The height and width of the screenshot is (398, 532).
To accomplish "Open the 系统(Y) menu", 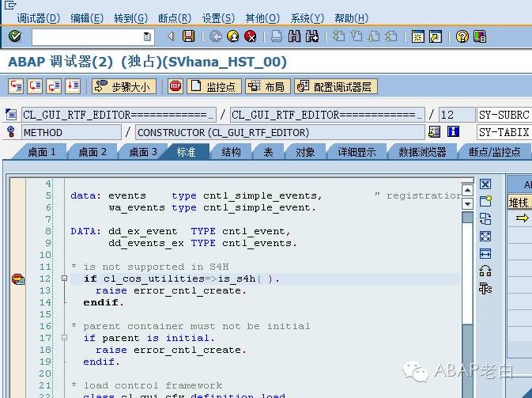I will (x=308, y=18).
